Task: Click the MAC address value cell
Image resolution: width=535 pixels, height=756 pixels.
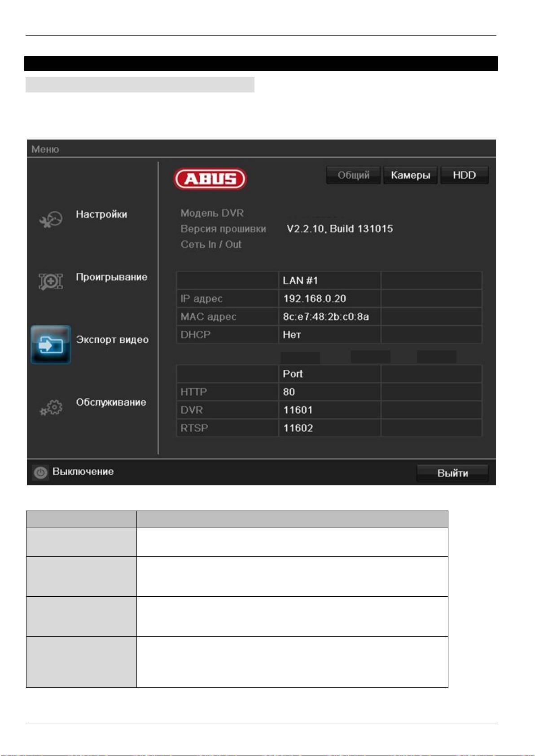Action: pos(326,317)
